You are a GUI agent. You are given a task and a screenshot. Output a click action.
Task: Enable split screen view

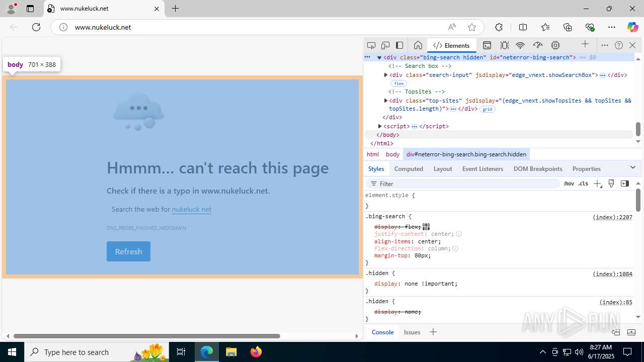(x=523, y=27)
